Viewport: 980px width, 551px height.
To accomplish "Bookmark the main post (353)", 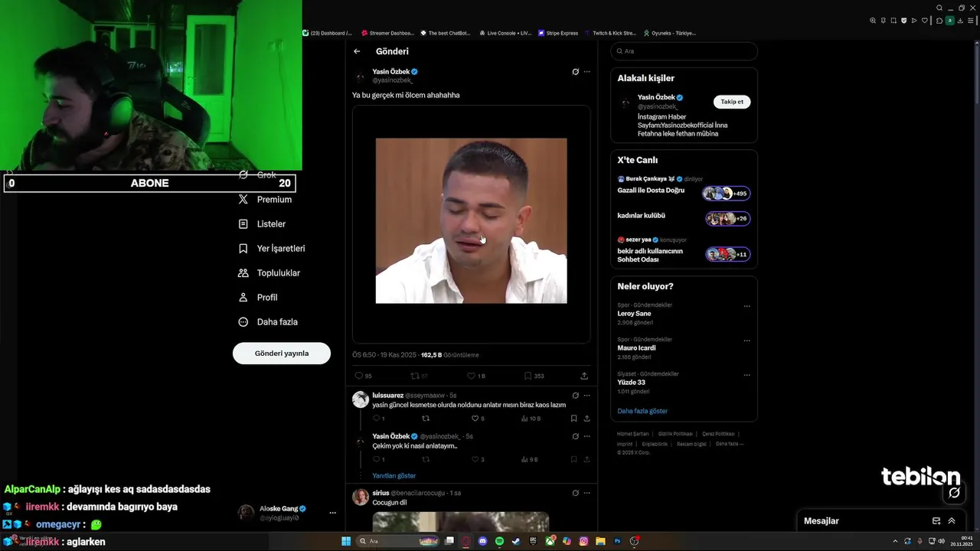I will [x=534, y=376].
